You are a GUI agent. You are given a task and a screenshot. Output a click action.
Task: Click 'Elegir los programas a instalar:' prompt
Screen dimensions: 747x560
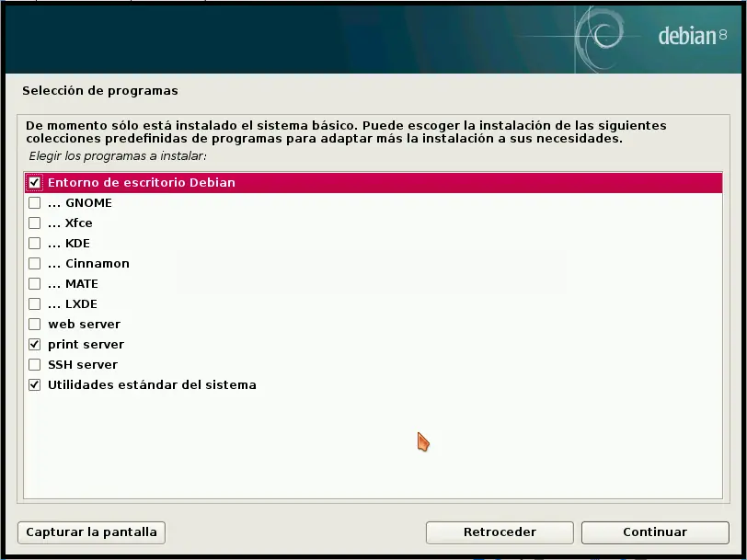(x=118, y=156)
